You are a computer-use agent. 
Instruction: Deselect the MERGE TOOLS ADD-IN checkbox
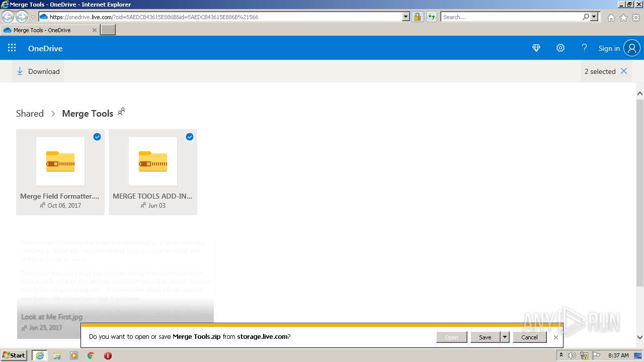click(190, 137)
